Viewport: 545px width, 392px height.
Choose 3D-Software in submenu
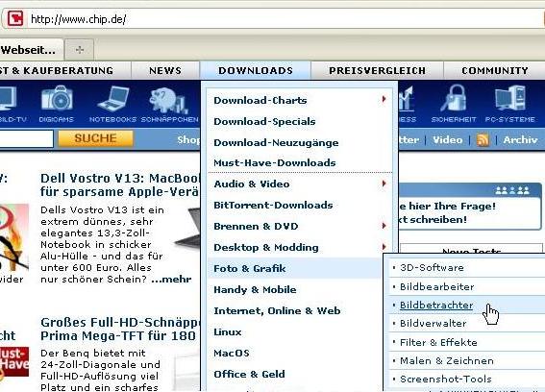coord(432,268)
